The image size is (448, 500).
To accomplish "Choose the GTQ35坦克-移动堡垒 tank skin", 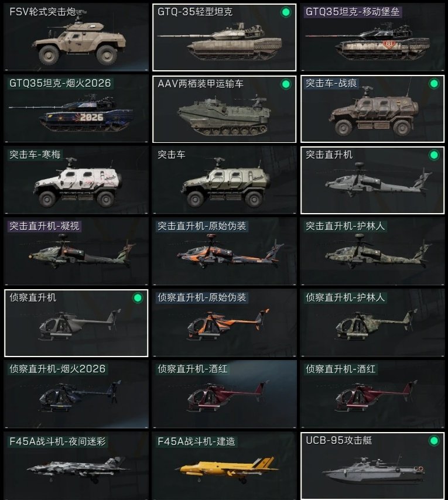I will pos(372,37).
